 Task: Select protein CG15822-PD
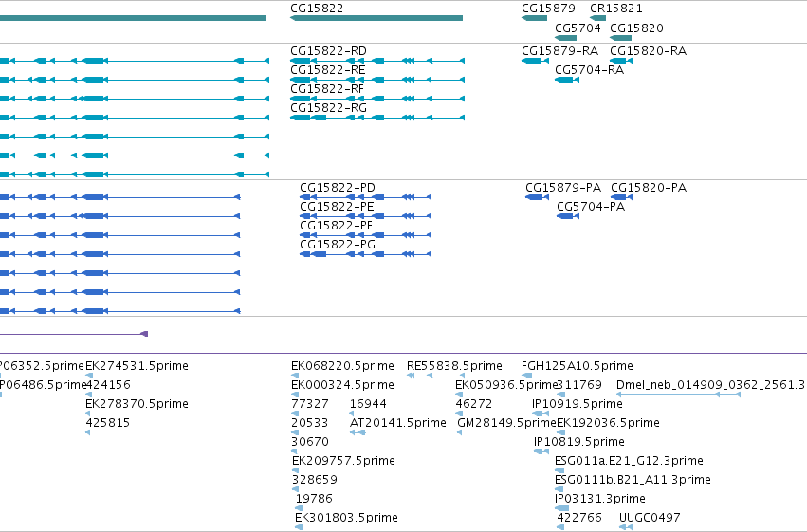click(338, 187)
